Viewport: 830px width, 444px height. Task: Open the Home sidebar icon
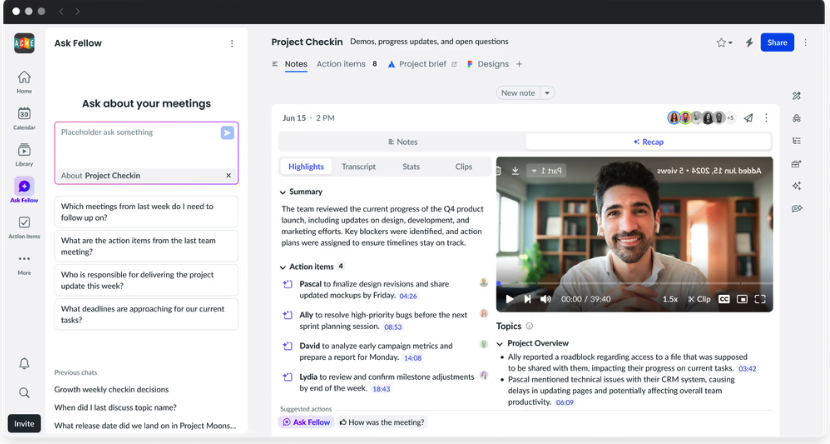[x=24, y=82]
